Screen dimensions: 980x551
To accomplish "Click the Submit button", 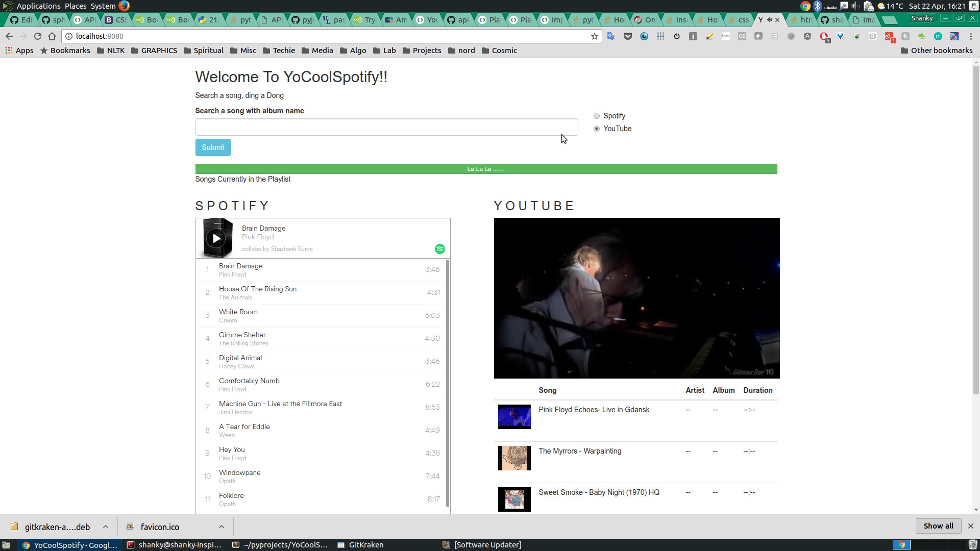I will tap(213, 147).
